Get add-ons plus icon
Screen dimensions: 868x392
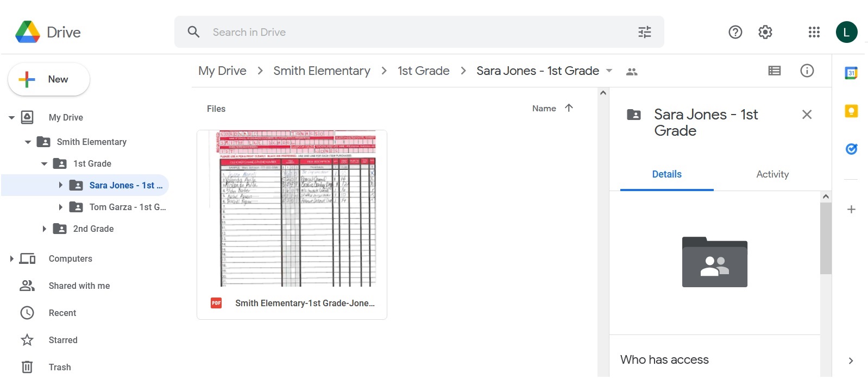click(851, 210)
